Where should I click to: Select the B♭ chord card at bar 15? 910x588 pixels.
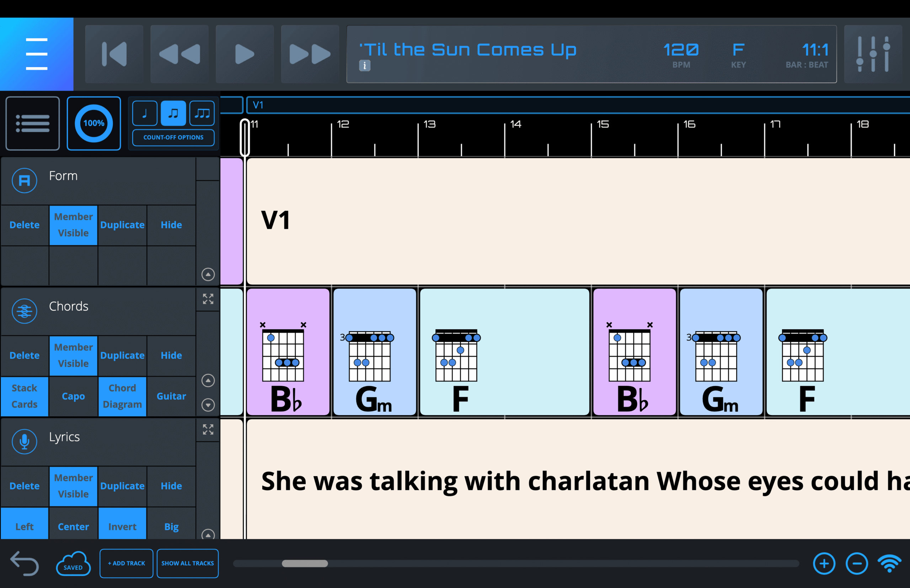pos(635,352)
